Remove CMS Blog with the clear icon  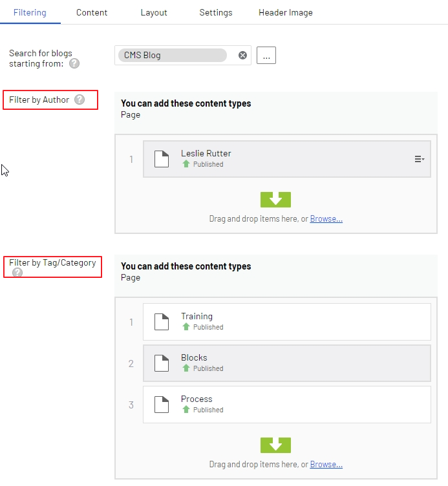(x=242, y=56)
